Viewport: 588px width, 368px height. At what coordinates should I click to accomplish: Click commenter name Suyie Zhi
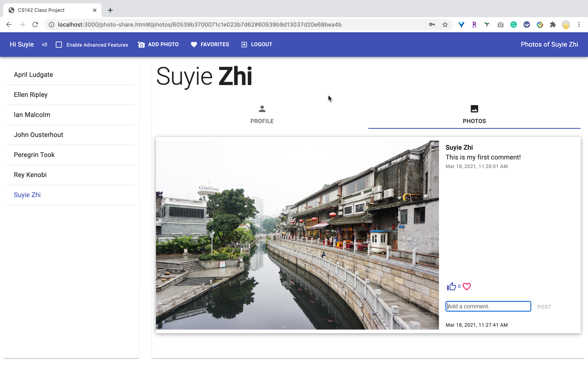[x=459, y=147]
